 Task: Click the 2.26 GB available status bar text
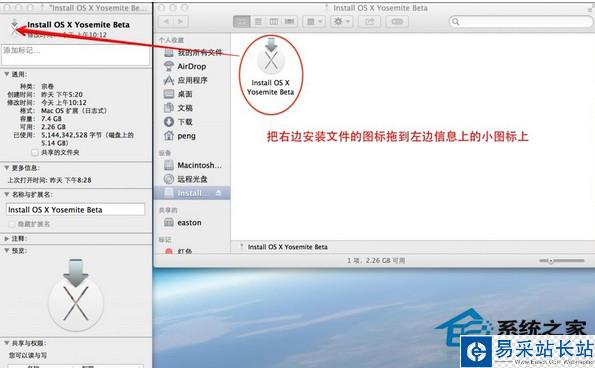point(376,261)
